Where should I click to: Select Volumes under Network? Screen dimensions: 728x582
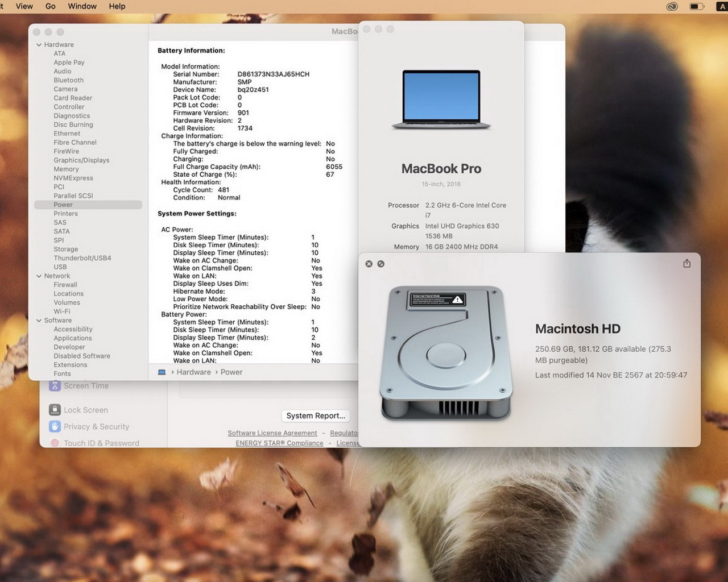tap(67, 303)
